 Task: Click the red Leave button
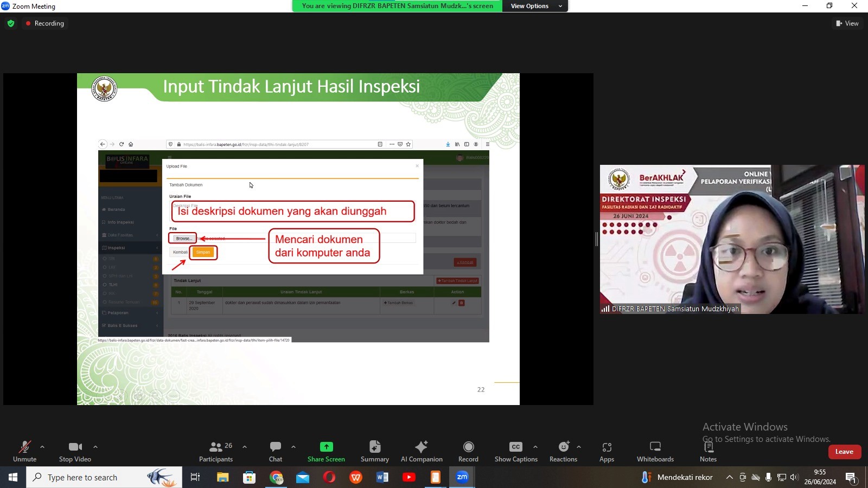click(845, 452)
